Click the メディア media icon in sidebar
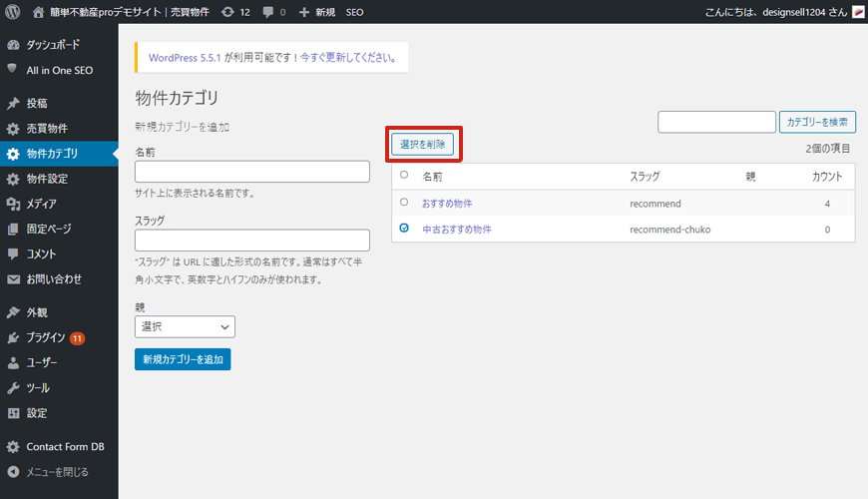Image resolution: width=868 pixels, height=499 pixels. (13, 204)
